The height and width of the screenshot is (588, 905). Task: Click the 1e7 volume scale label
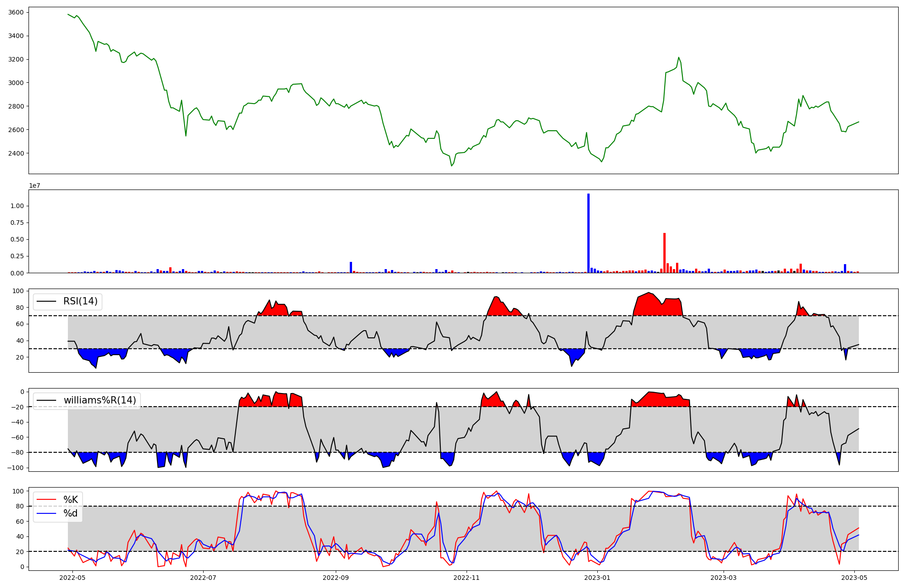coord(34,185)
